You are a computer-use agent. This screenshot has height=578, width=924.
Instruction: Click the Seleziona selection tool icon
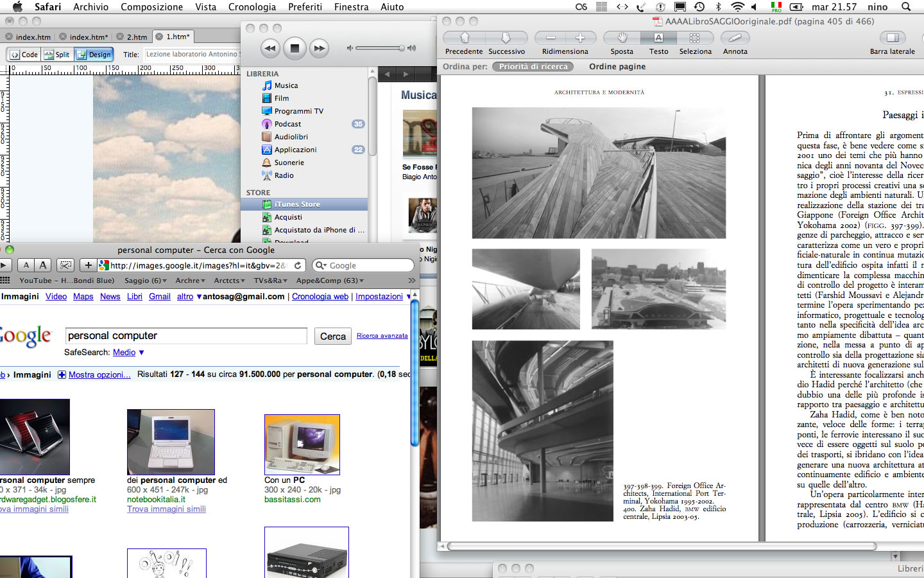coord(694,38)
